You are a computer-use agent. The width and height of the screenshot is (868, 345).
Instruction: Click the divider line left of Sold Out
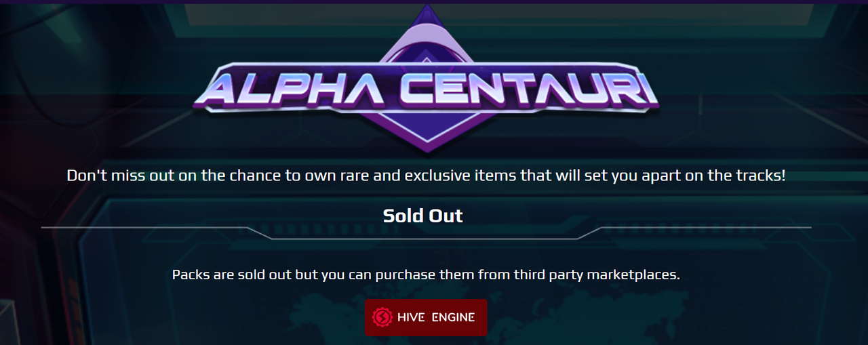click(x=142, y=228)
